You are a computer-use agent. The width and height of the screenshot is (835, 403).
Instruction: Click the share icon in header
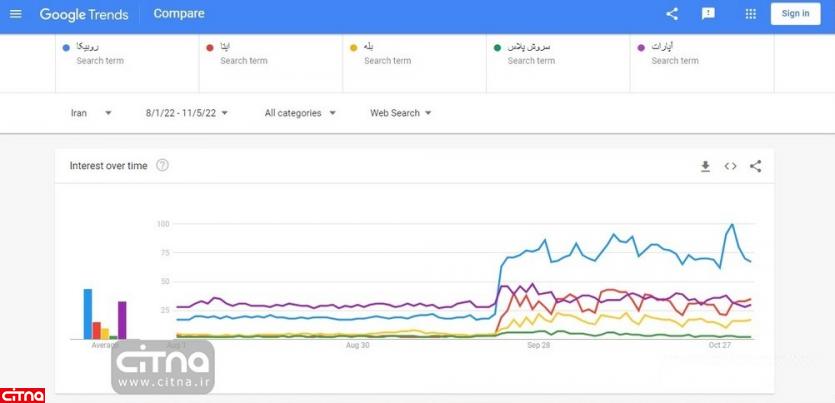click(x=672, y=14)
